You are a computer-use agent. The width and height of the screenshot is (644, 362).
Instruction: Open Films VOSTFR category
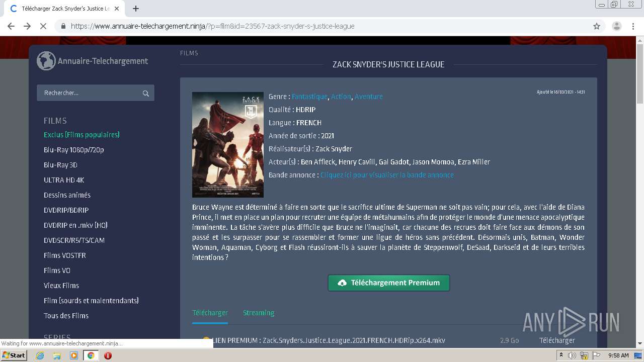[x=65, y=255]
